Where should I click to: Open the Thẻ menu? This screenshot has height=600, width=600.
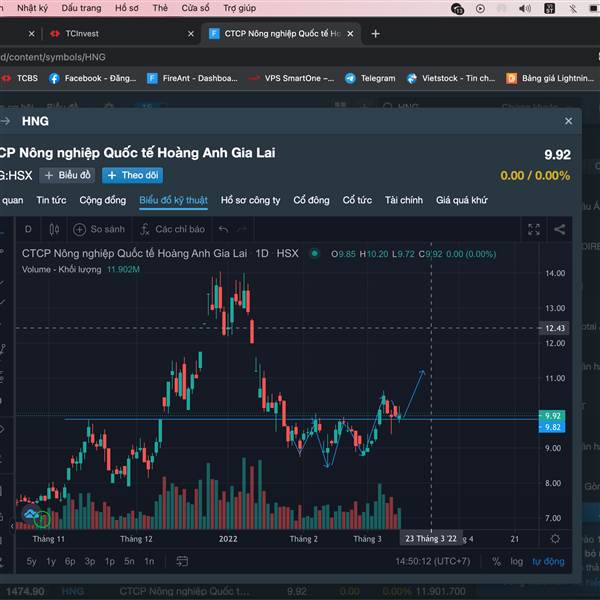coord(160,8)
